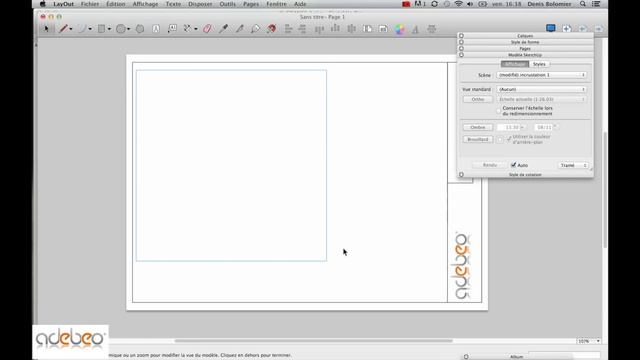This screenshot has width=640, height=360.
Task: Open the Circle tool dropdown arrow
Action: click(x=128, y=29)
